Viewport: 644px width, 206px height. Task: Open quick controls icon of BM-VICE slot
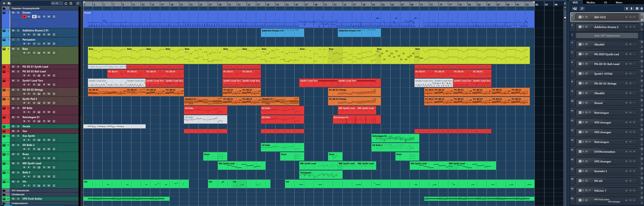[642, 20]
